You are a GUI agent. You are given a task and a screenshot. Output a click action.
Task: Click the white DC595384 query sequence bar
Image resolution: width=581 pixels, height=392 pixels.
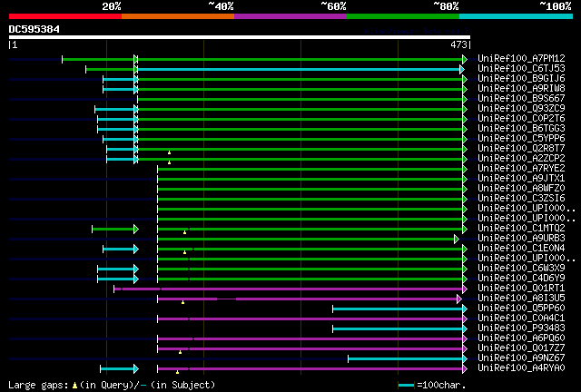click(x=240, y=37)
